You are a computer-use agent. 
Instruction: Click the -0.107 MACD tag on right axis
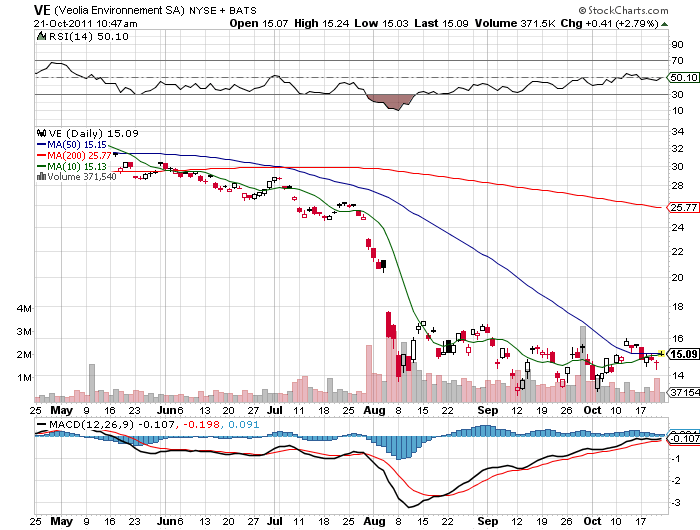[x=684, y=438]
